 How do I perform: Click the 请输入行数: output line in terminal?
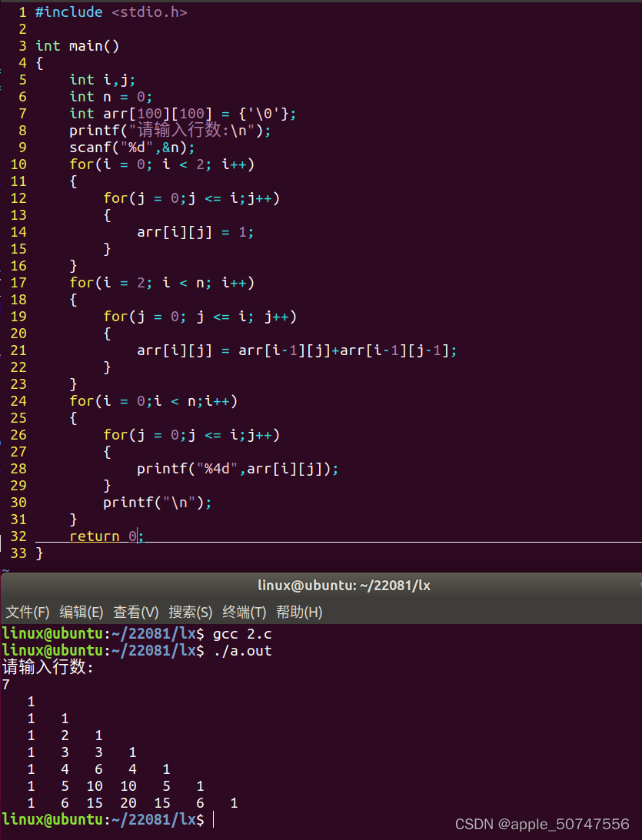tap(48, 668)
